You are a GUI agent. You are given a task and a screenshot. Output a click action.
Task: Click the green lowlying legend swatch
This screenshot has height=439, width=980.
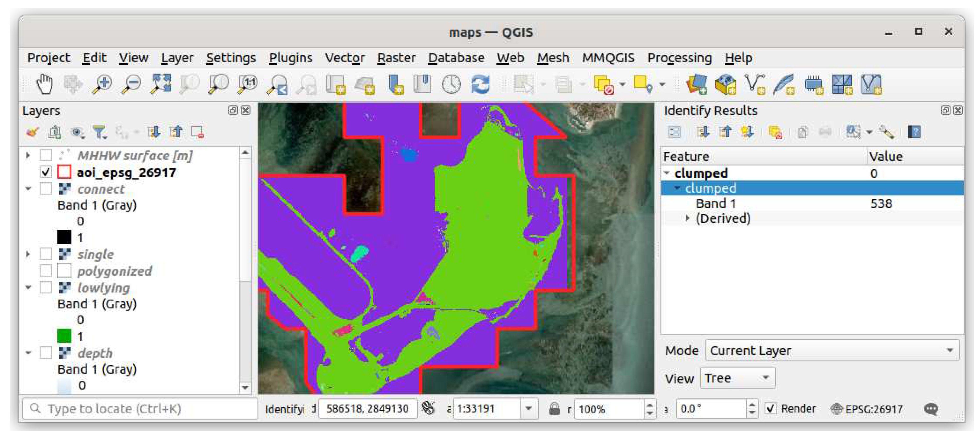pos(64,336)
